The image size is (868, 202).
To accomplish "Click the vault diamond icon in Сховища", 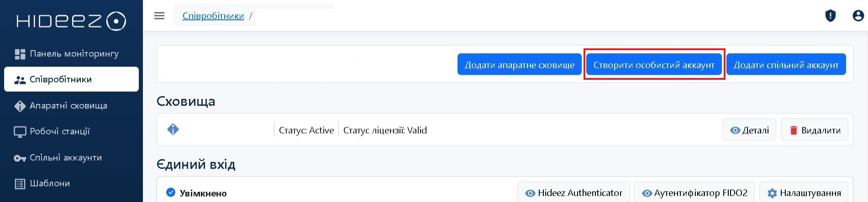I will pos(173,129).
